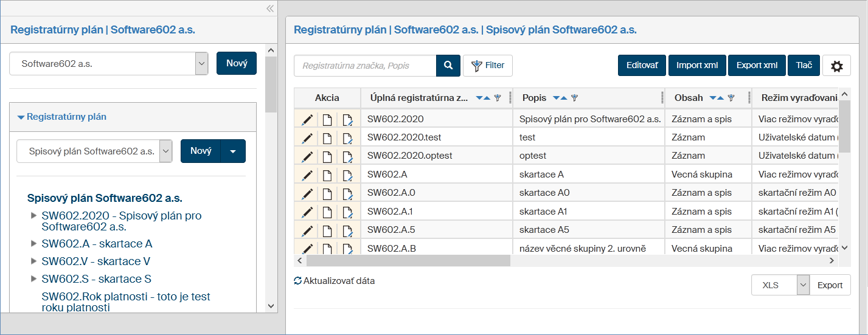Click the magnifier search button
The image size is (868, 335).
point(448,66)
